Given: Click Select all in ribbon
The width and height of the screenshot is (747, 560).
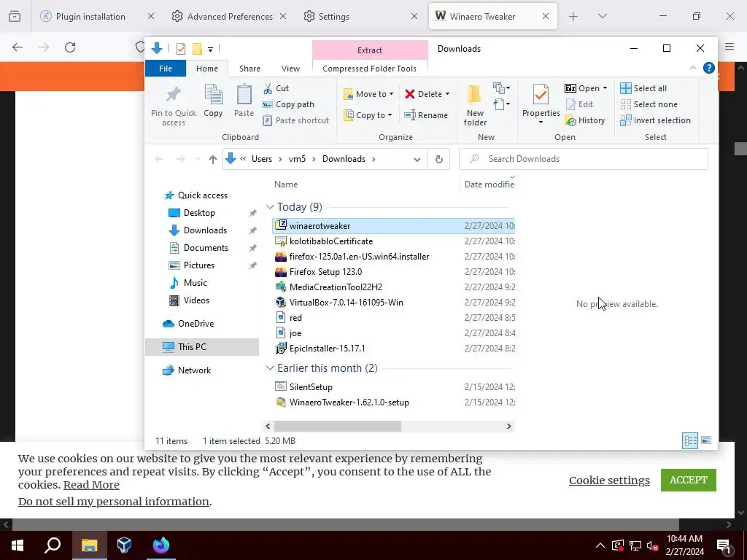Looking at the screenshot, I should click(643, 88).
